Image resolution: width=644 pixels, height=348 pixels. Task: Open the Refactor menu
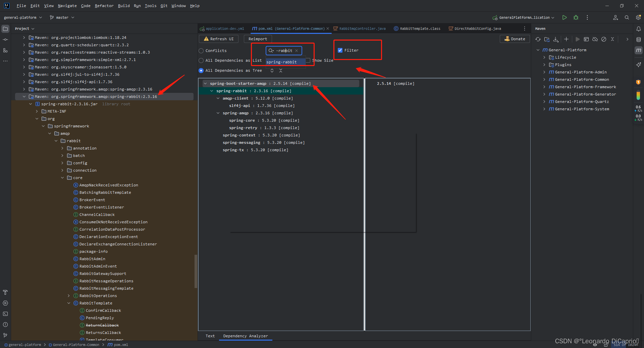[104, 6]
